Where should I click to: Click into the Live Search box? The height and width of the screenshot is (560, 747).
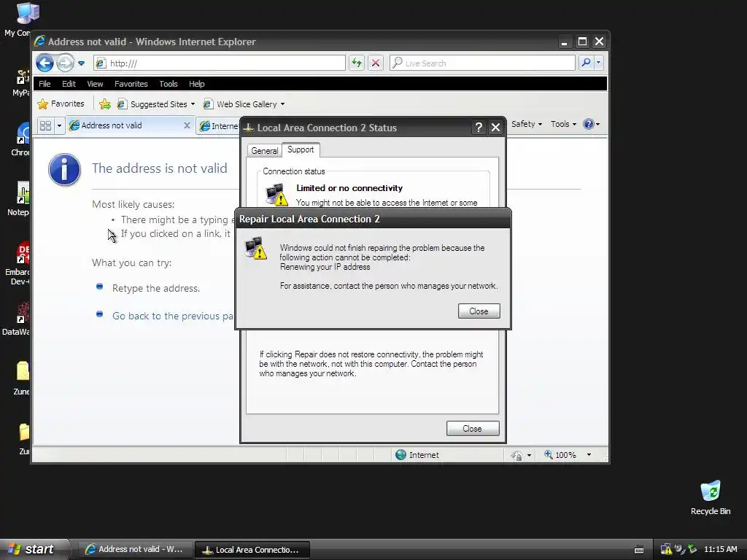click(482, 63)
